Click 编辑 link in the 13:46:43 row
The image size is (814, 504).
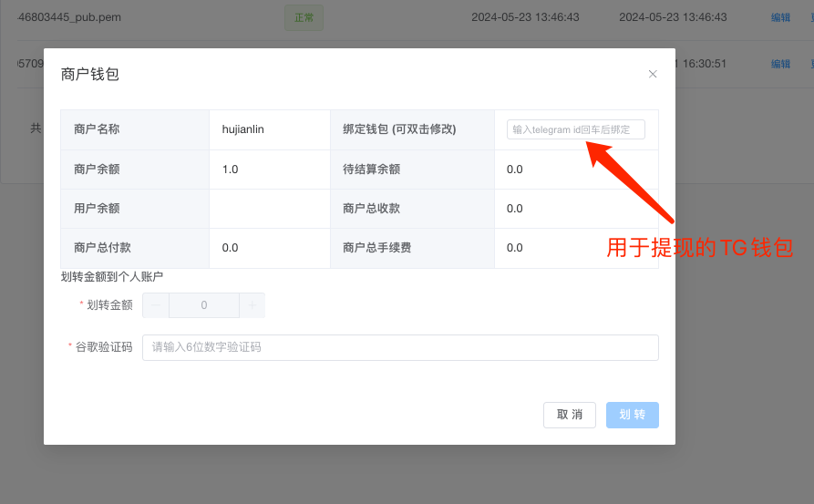[x=780, y=17]
